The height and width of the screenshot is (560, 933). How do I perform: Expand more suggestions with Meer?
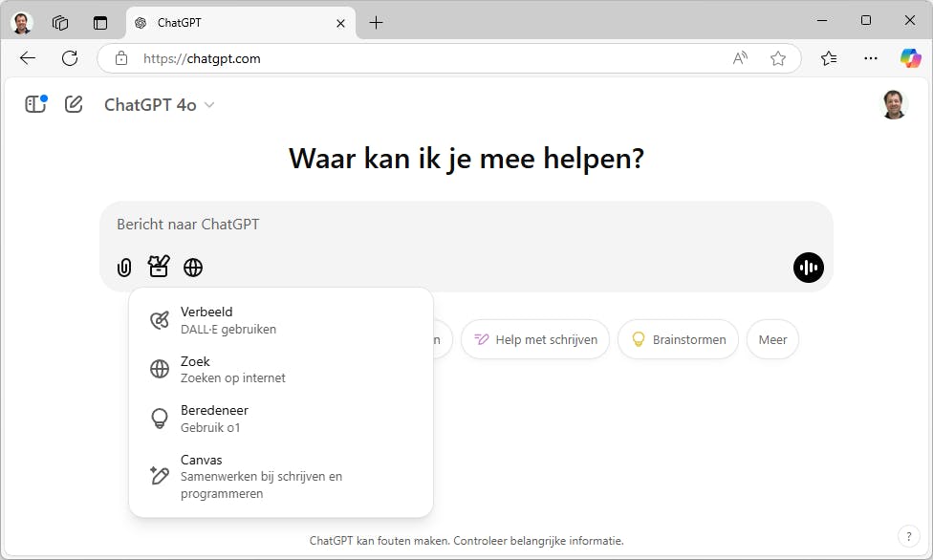coord(772,339)
